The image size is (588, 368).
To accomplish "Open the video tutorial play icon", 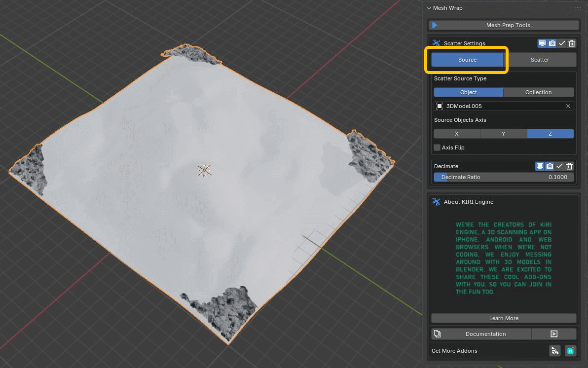I will point(553,334).
